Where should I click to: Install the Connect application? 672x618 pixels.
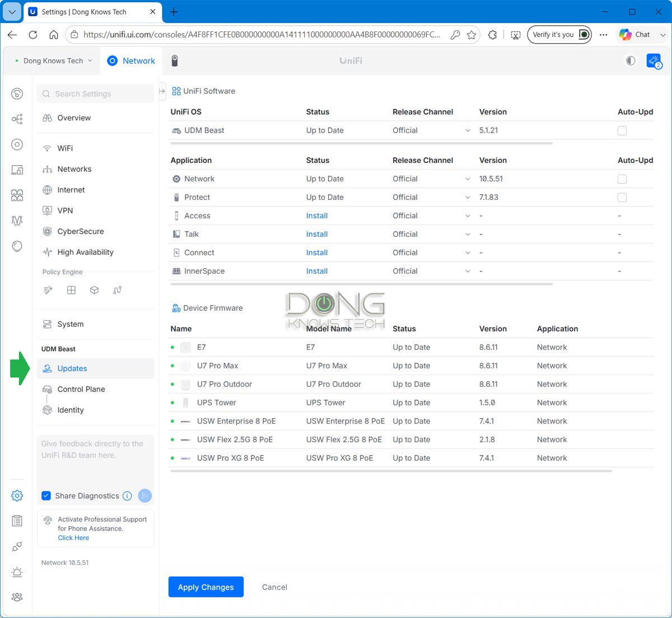coord(317,252)
